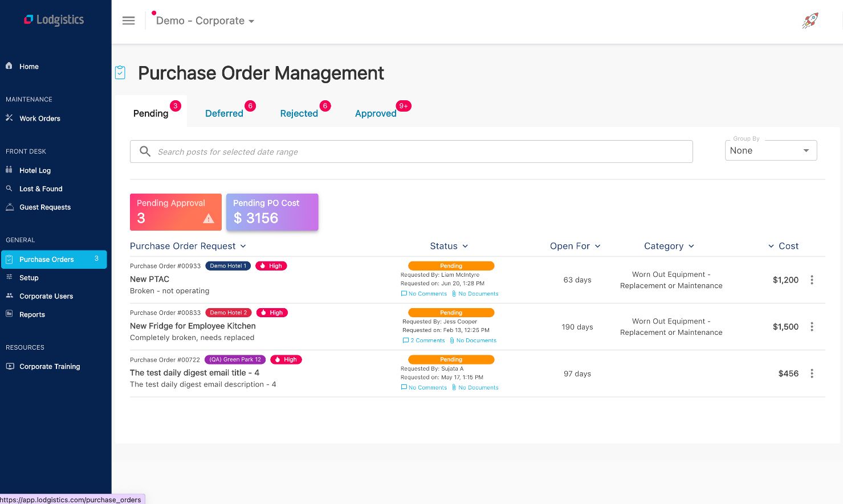Open options menu for New PTAC order
The height and width of the screenshot is (504, 843).
(812, 280)
